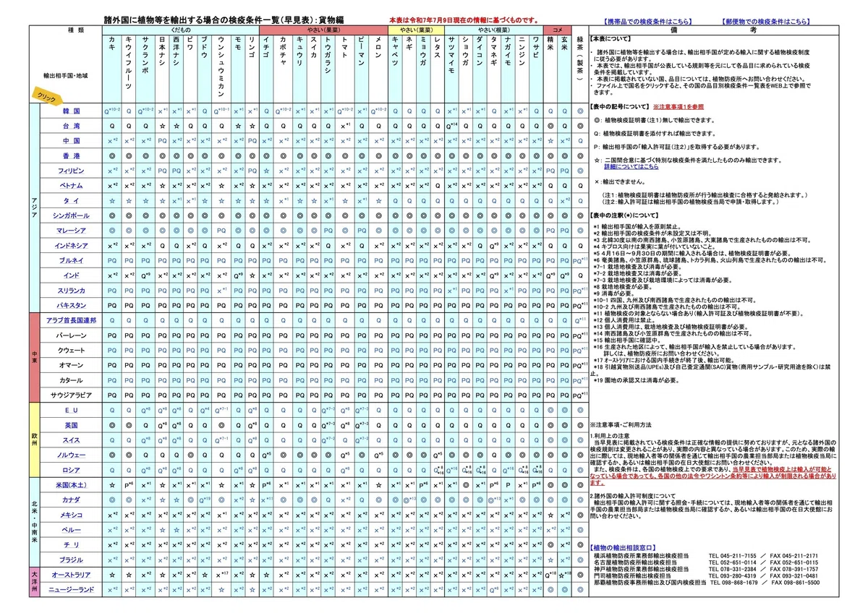Select the くだもの category header
Screen dimensions: 868x613
[180, 30]
